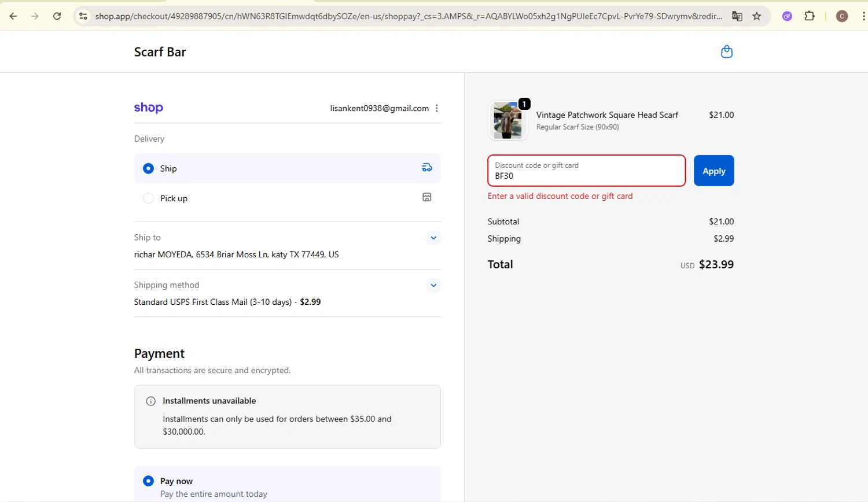Screen dimensions: 868x502
Task: Open the purple extension icon
Action: click(x=787, y=16)
